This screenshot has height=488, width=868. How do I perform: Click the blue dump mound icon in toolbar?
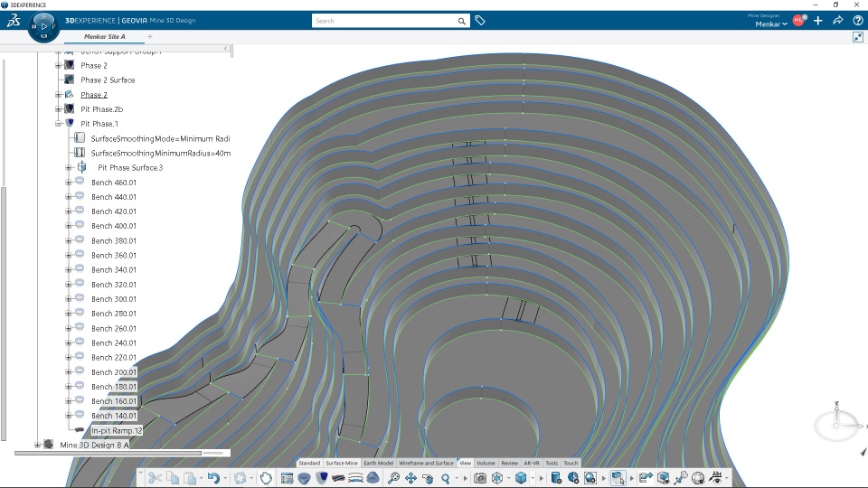coord(373,477)
